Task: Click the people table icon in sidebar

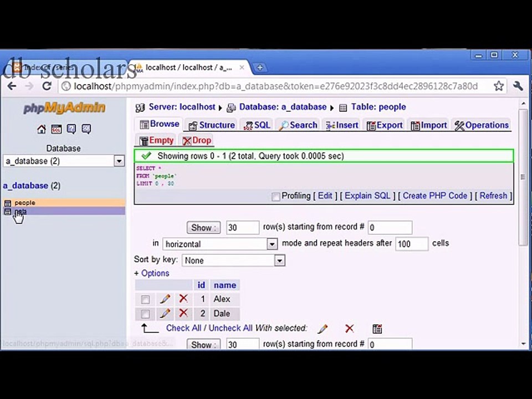Action: pyautogui.click(x=7, y=203)
